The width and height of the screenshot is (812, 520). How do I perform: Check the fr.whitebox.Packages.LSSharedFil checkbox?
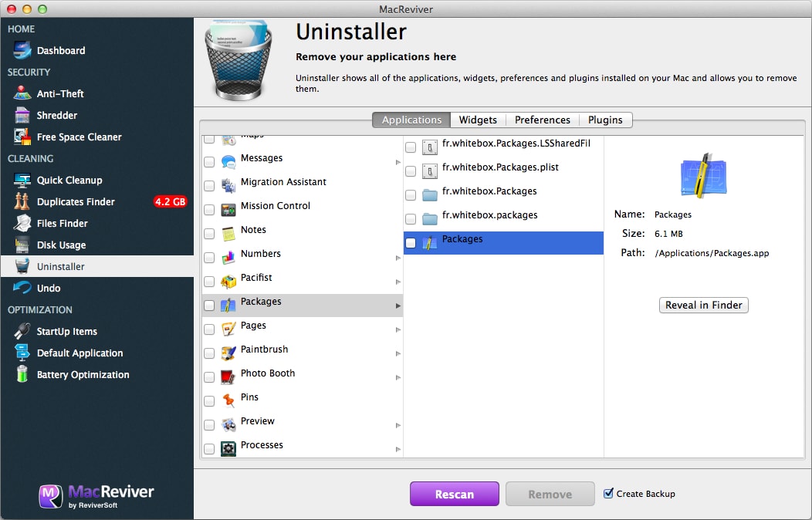411,147
